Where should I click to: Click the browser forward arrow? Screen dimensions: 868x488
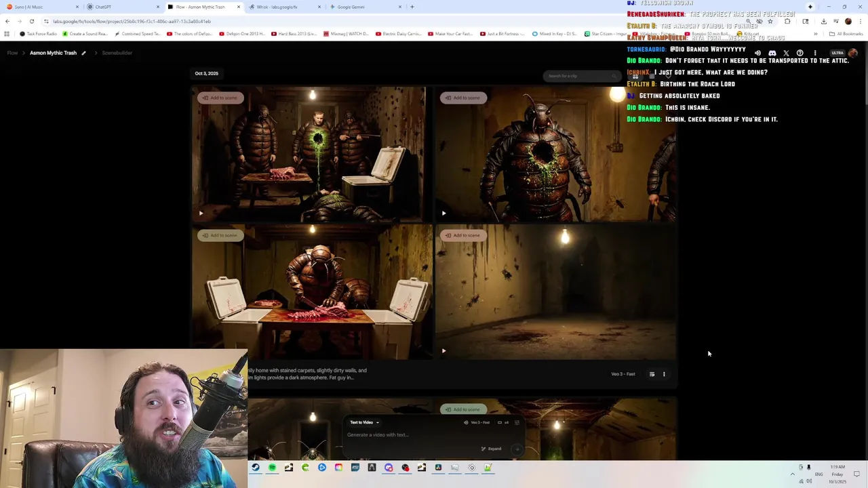tap(20, 21)
